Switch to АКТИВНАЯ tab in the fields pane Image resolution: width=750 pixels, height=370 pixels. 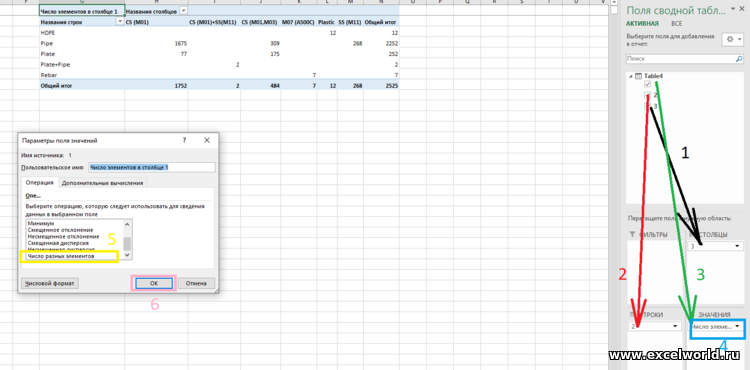click(642, 23)
